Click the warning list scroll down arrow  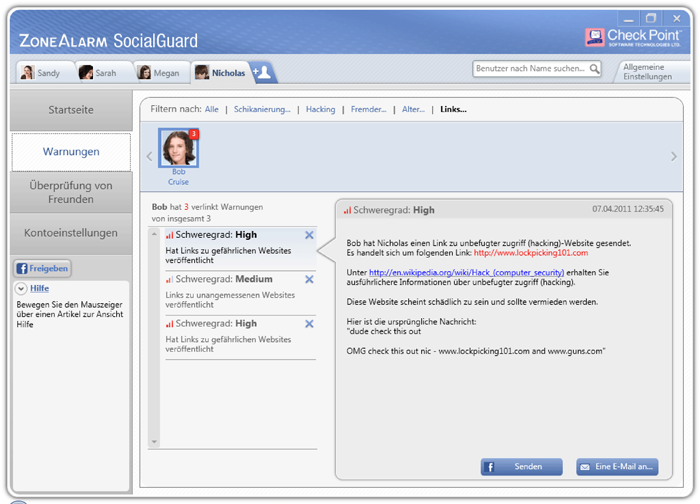point(154,442)
